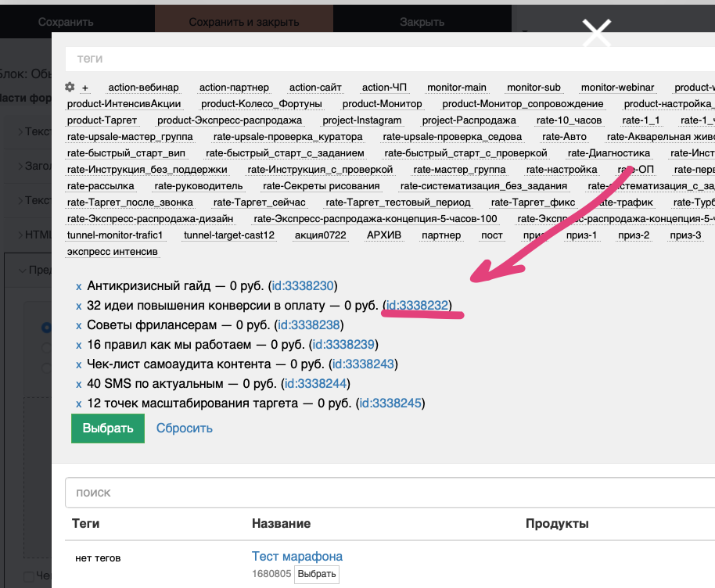This screenshot has height=588, width=715.
Task: Click «Сохранить и закрыть» in the top bar
Action: [244, 22]
